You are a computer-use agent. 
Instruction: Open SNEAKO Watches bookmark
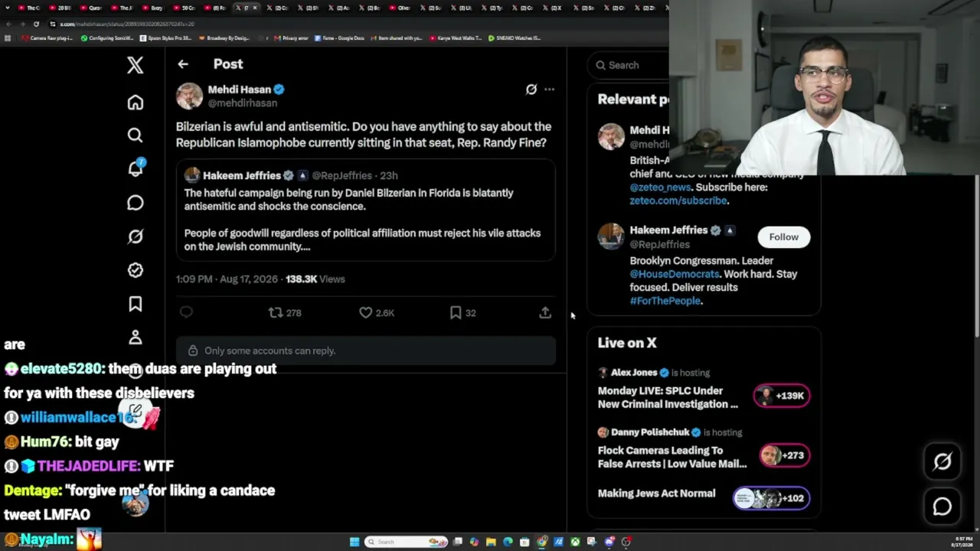[515, 38]
